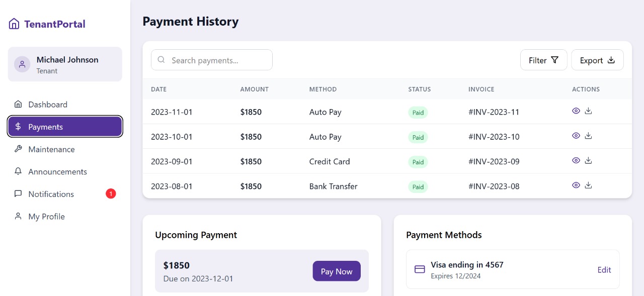Open Announcements using the bell icon

click(x=18, y=171)
